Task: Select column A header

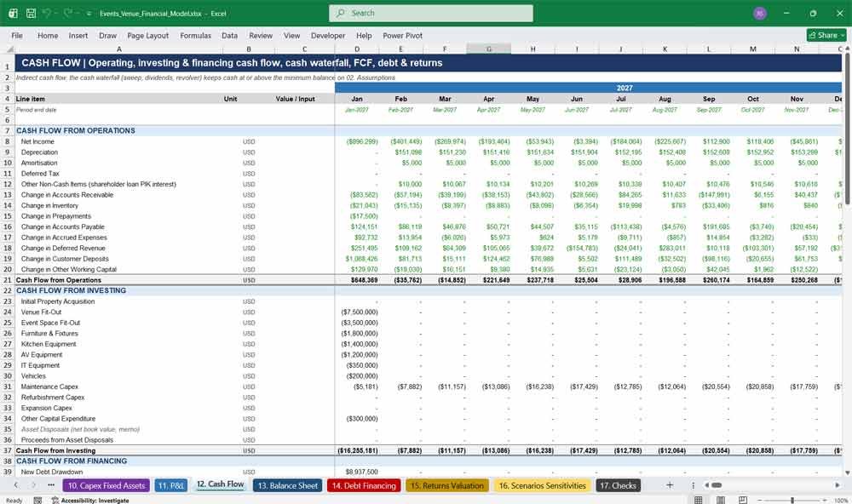Action: pos(119,49)
